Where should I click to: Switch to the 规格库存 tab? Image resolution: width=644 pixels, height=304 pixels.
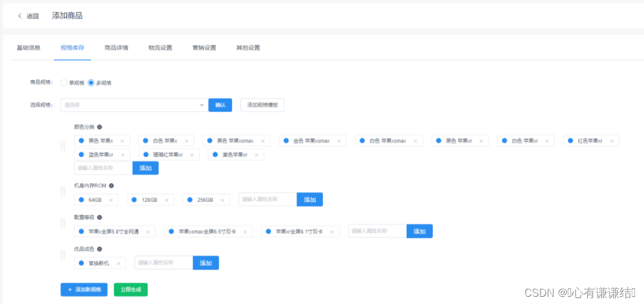72,48
